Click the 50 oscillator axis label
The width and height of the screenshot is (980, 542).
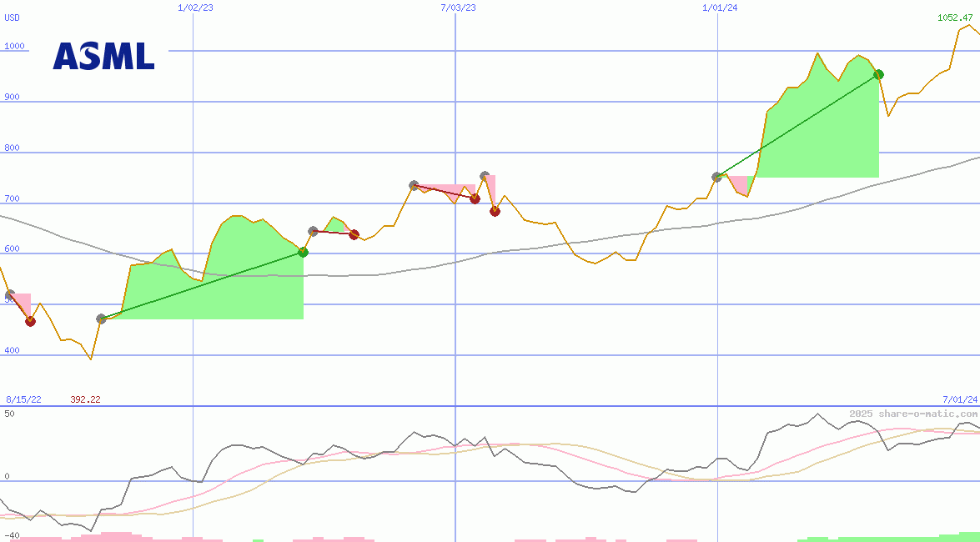click(9, 414)
